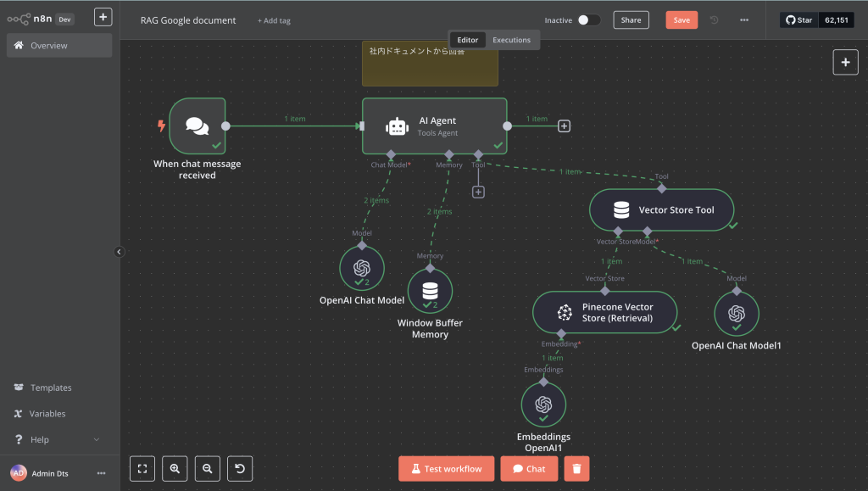Click Add tag
This screenshot has height=491, width=868.
pos(274,20)
